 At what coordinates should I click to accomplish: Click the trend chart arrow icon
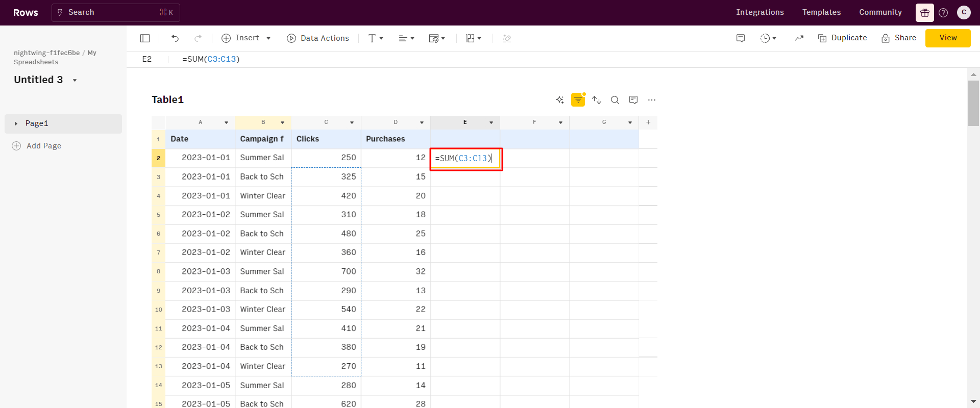799,38
